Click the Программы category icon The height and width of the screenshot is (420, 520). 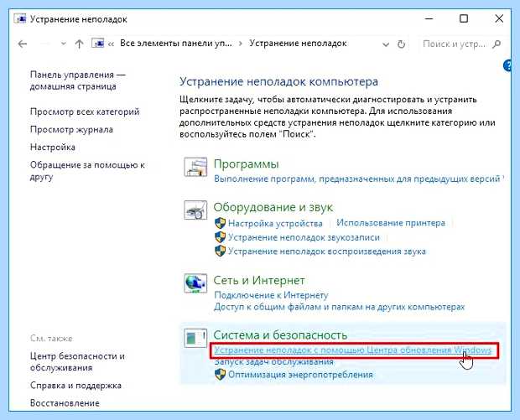point(195,167)
